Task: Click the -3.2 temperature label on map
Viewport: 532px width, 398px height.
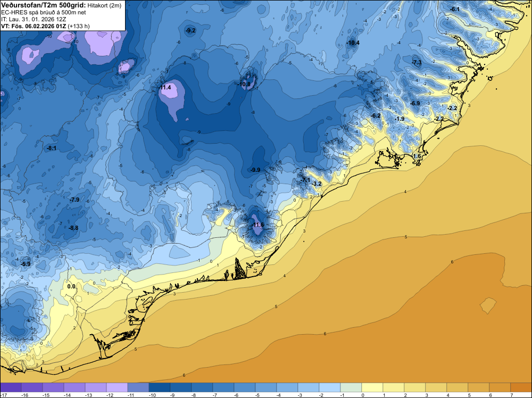Action: [x=317, y=184]
